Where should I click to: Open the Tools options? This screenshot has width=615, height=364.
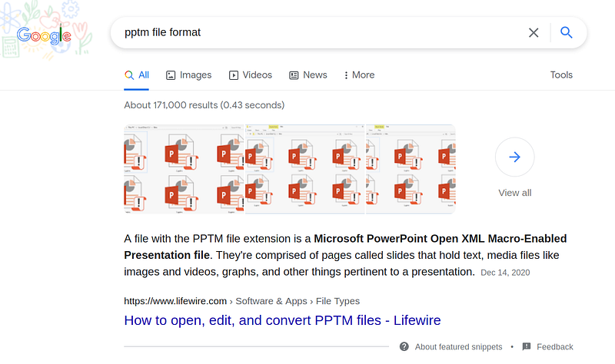click(561, 74)
